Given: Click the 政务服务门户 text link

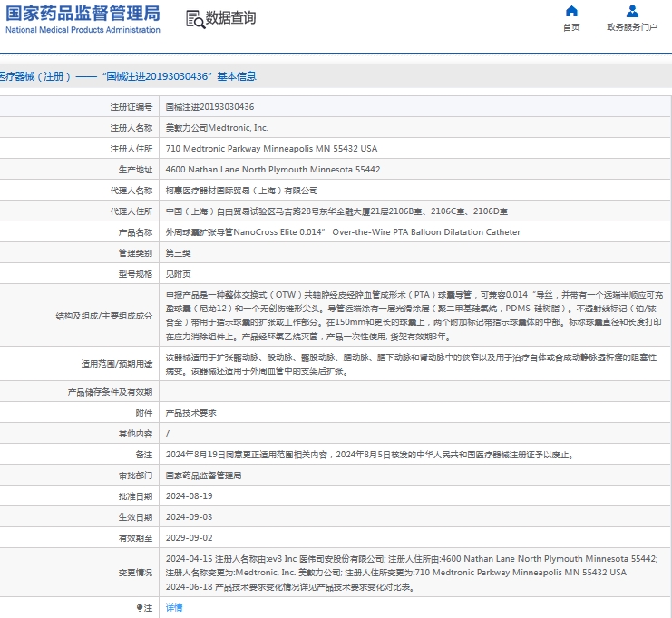Looking at the screenshot, I should click(x=632, y=27).
